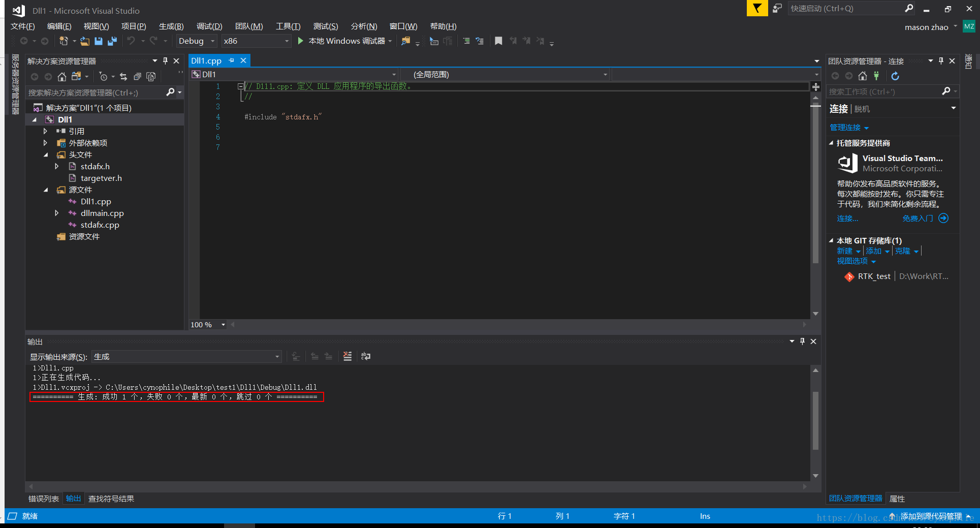
Task: Open the (全局范围) scope dropdown
Action: pos(505,75)
